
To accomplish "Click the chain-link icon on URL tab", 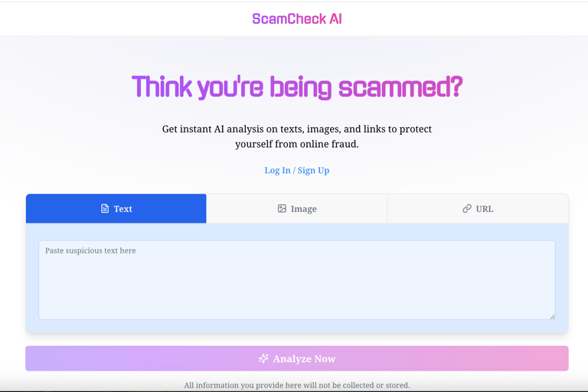I will tap(466, 208).
